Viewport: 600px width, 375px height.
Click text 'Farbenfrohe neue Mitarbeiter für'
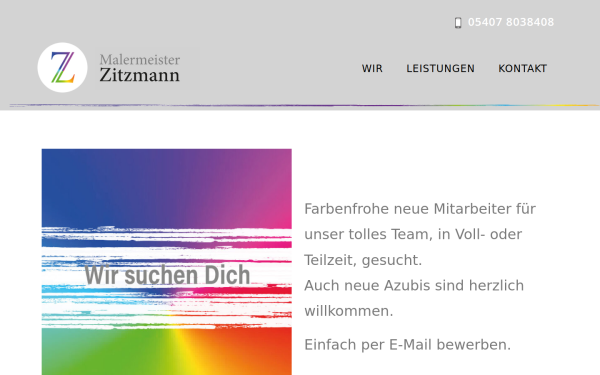pos(420,209)
